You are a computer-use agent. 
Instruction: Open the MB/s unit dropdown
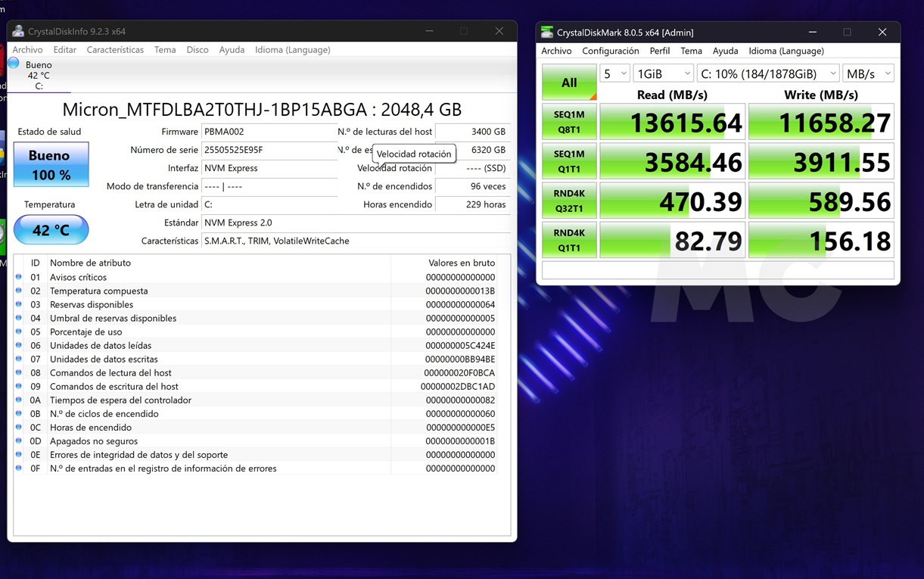tap(869, 73)
